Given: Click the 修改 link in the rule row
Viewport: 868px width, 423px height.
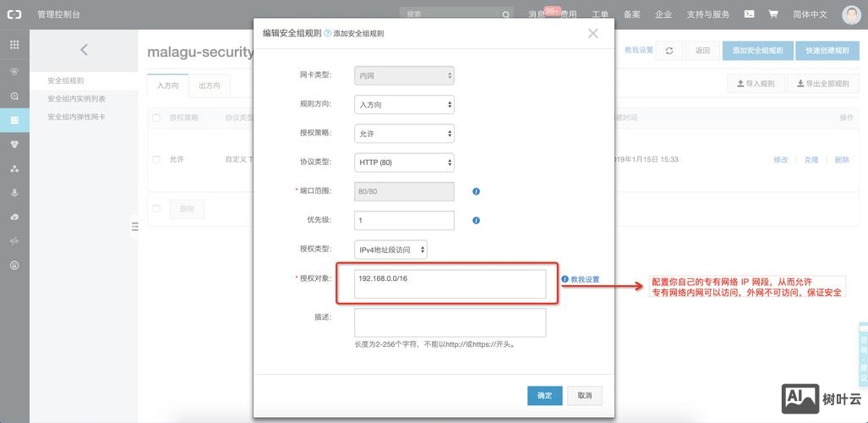Looking at the screenshot, I should pyautogui.click(x=781, y=160).
